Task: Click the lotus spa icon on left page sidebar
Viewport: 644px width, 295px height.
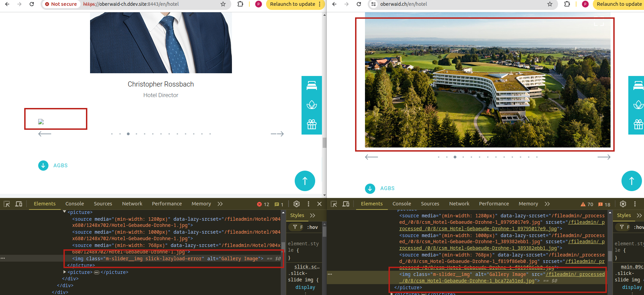Action: pyautogui.click(x=312, y=105)
